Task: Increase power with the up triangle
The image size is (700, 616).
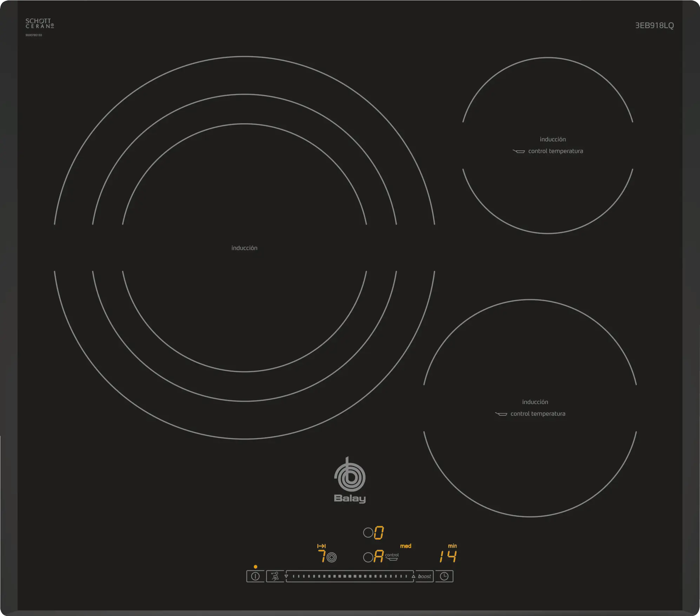Action: [x=414, y=576]
